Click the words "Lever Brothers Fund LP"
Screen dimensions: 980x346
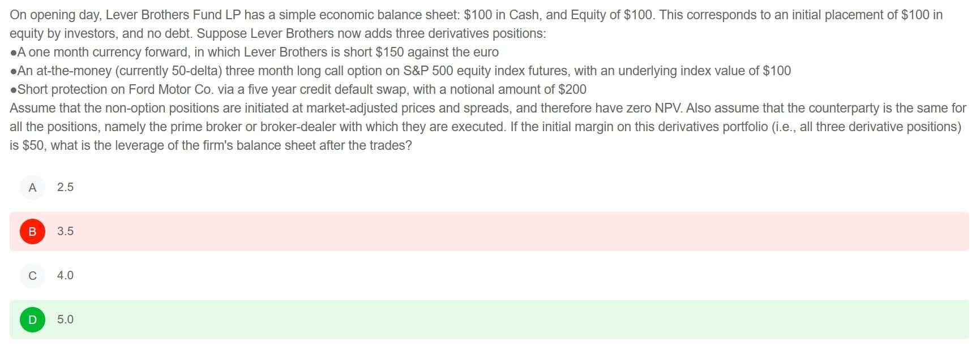(173, 15)
